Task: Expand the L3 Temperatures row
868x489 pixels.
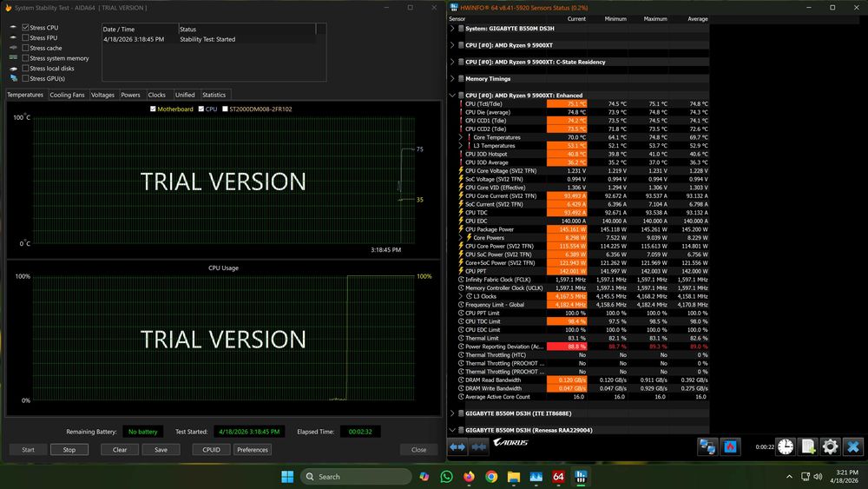Action: point(461,146)
